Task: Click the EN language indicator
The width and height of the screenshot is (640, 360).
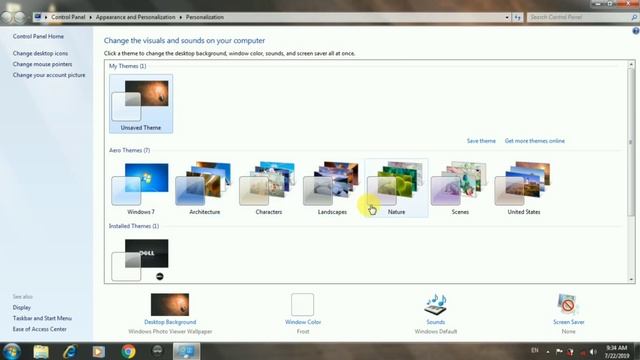Action: point(535,351)
